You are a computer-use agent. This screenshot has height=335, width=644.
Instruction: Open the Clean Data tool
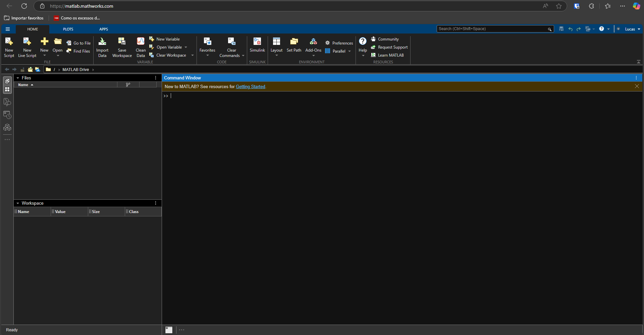coord(141,47)
